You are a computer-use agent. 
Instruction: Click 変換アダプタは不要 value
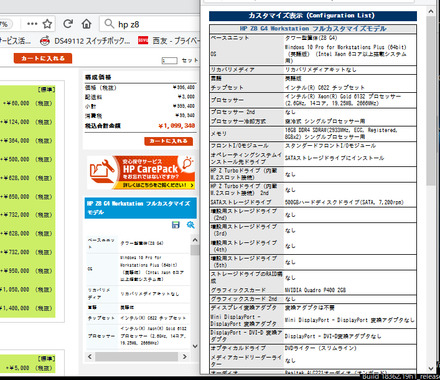310,307
